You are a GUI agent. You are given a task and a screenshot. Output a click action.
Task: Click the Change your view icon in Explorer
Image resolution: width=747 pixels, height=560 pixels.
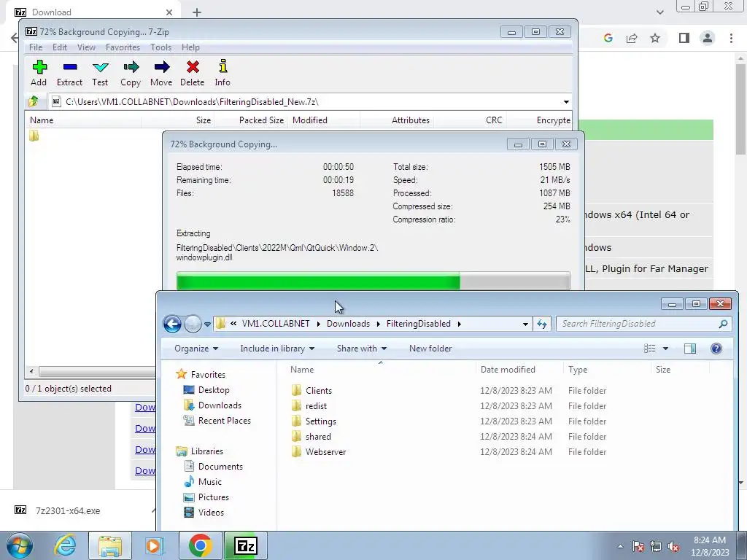pyautogui.click(x=650, y=349)
